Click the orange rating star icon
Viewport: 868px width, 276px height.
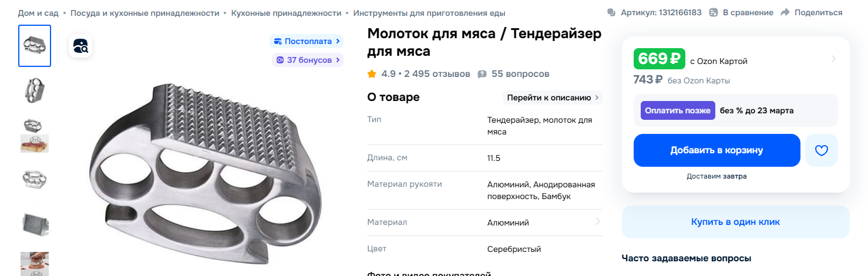point(372,74)
